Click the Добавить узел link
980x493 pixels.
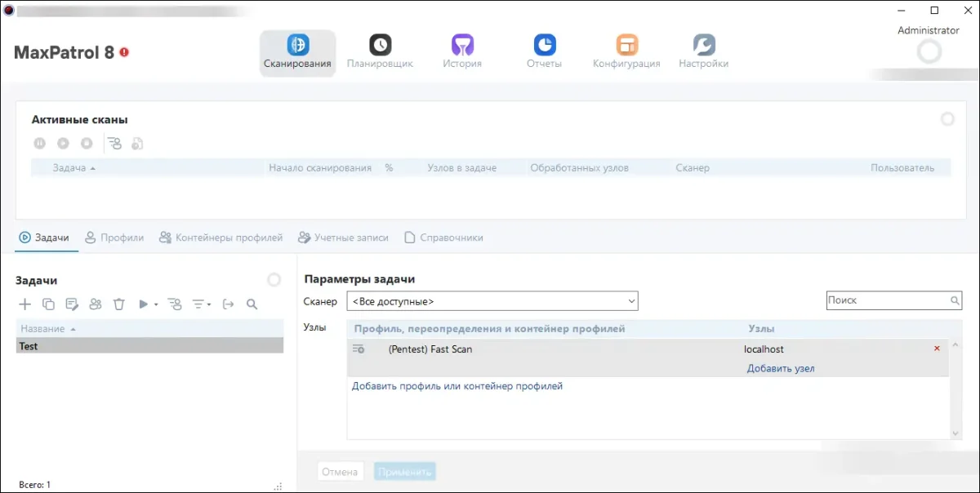[x=780, y=368]
